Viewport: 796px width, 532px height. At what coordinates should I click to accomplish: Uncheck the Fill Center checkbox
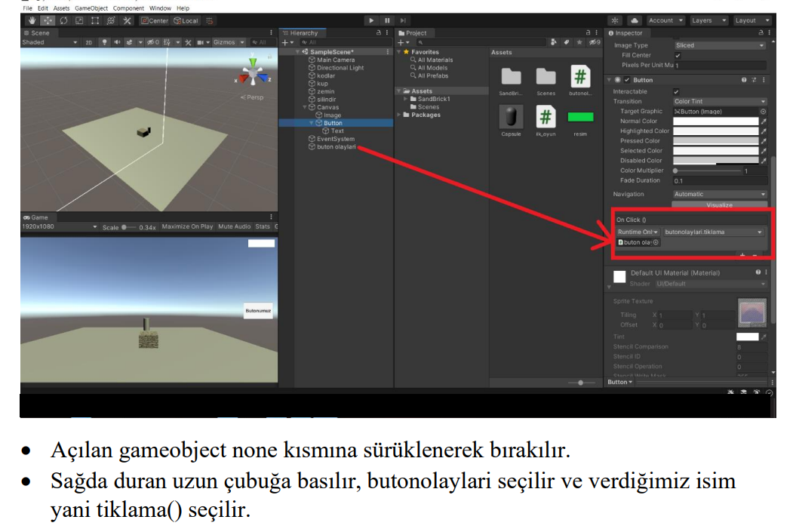[678, 56]
